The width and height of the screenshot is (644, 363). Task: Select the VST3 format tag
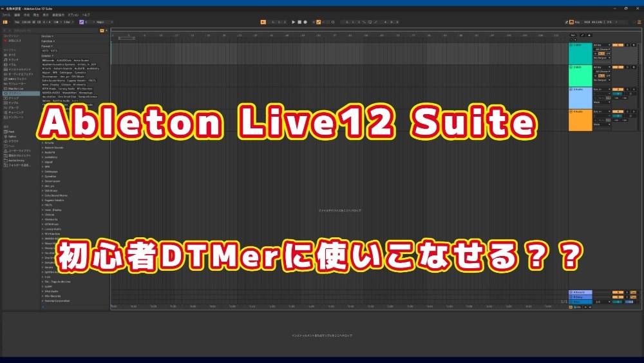point(54,50)
